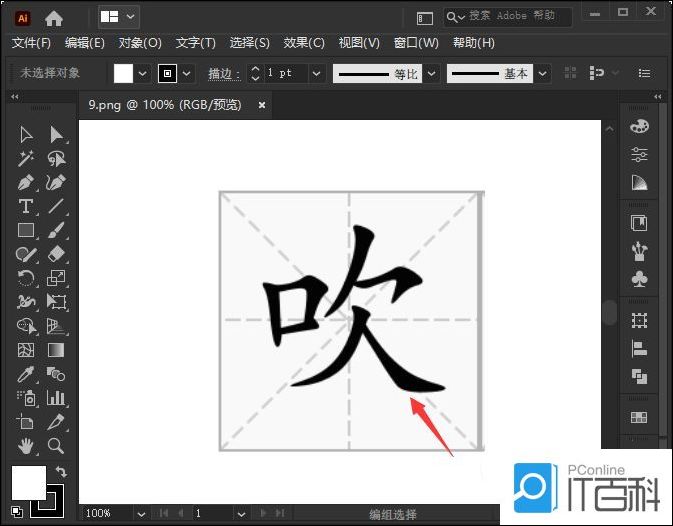Select the Scale tool
673x526 pixels.
[x=56, y=278]
